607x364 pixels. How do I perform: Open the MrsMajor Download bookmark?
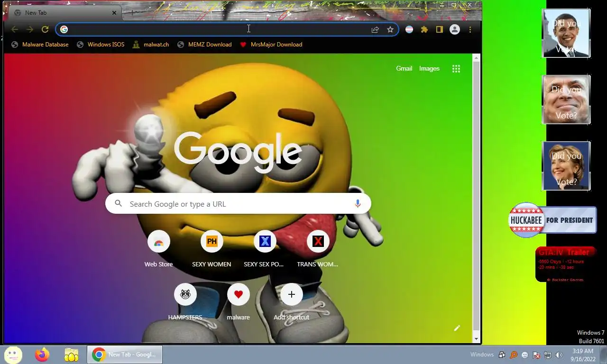271,45
